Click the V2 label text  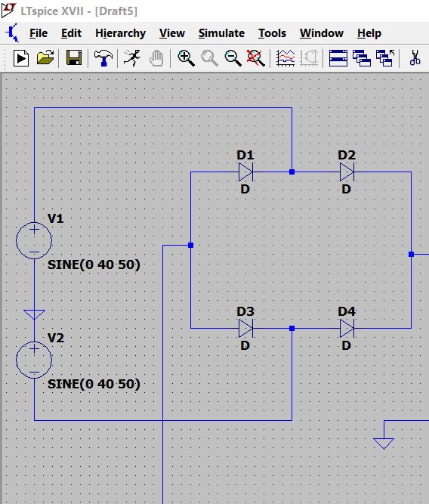(56, 338)
